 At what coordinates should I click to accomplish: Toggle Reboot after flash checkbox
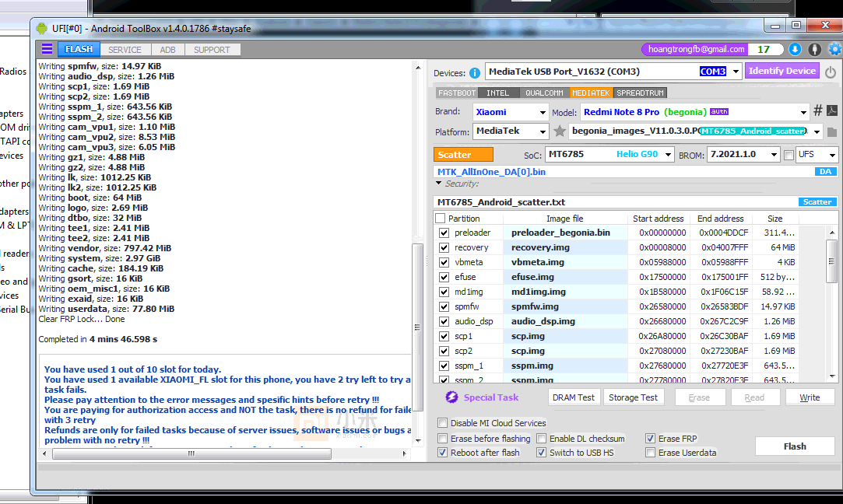[442, 453]
